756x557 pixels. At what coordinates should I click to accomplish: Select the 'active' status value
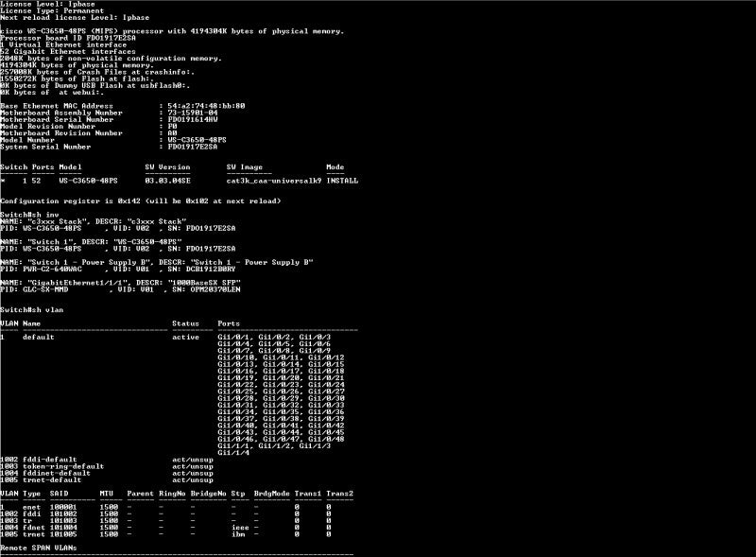tap(185, 337)
